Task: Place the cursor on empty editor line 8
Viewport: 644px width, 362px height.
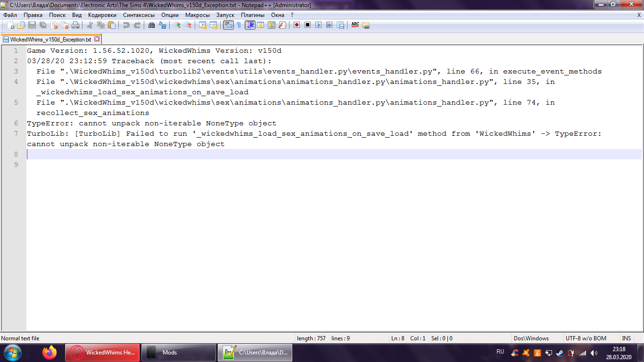Action: (x=334, y=154)
